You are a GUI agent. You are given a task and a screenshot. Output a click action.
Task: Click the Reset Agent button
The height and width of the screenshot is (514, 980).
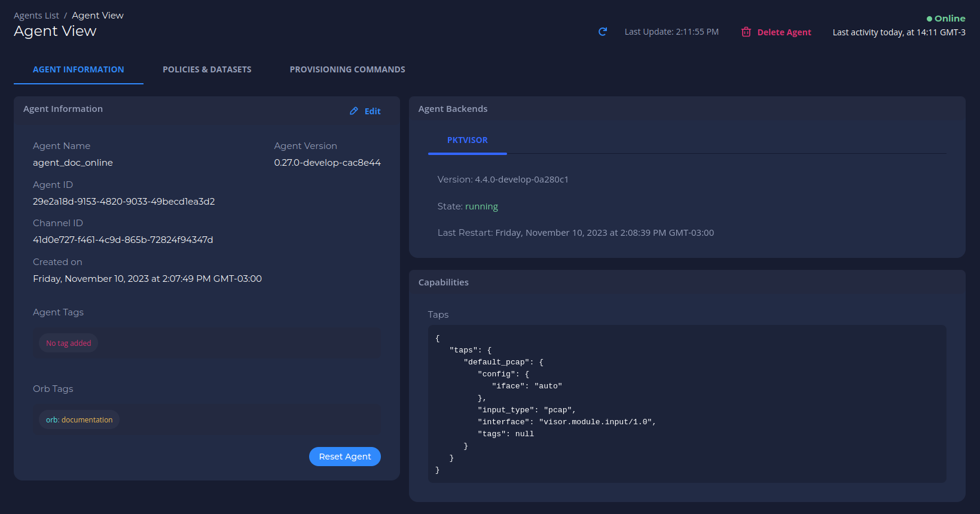(345, 457)
